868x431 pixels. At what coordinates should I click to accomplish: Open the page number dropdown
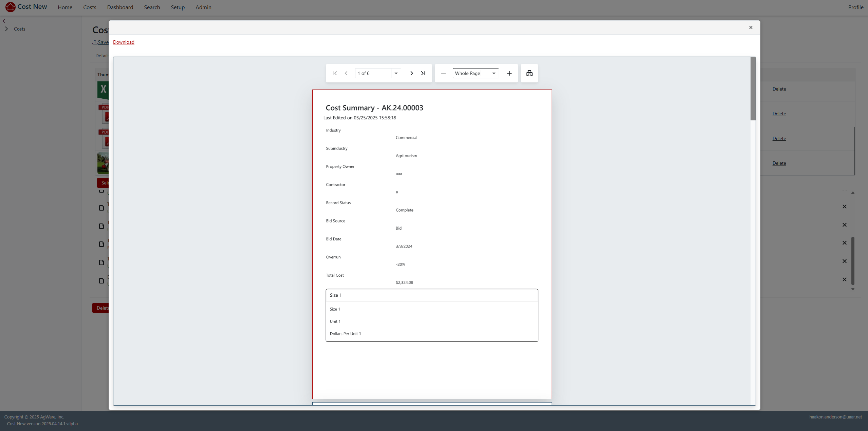[396, 73]
